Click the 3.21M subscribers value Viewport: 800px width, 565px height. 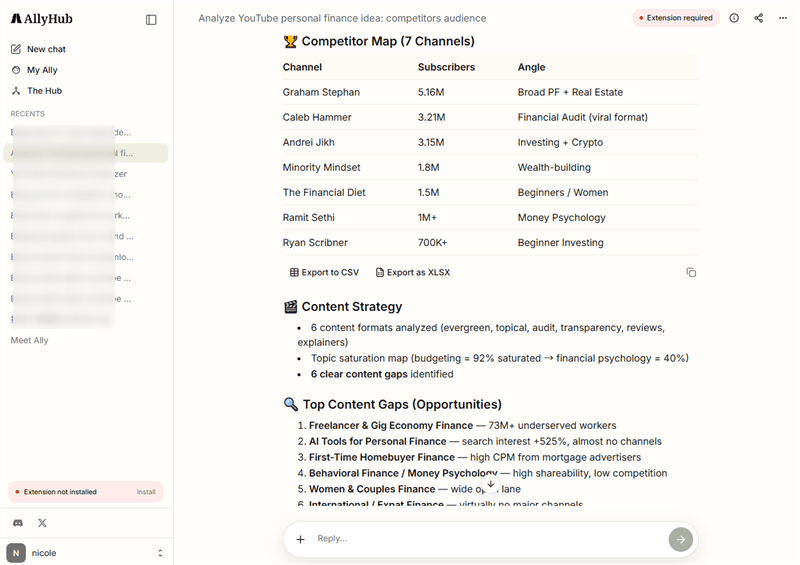point(431,117)
